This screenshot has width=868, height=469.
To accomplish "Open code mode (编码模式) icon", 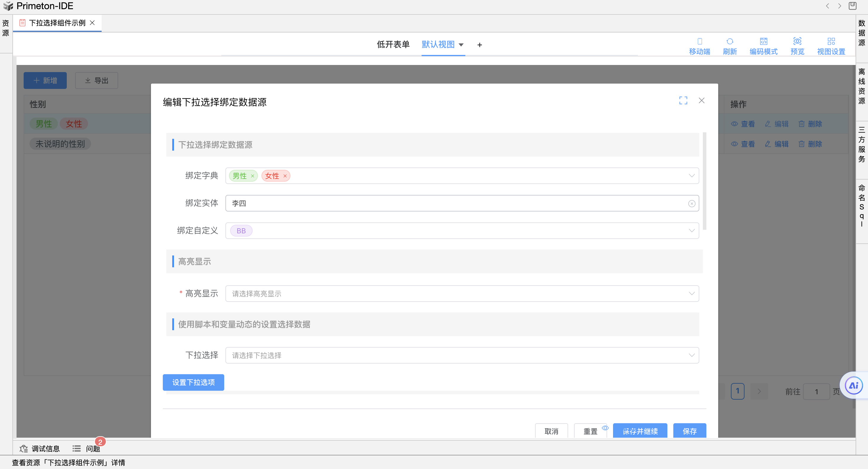I will click(763, 41).
